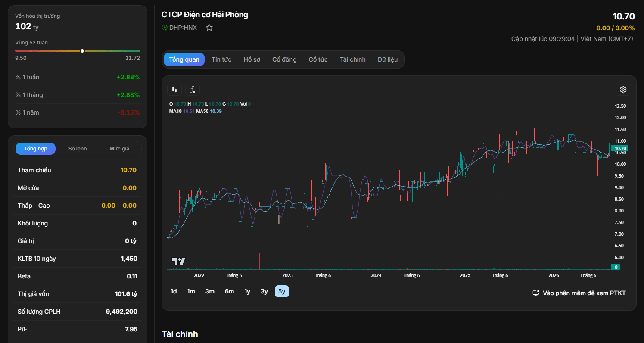The width and height of the screenshot is (644, 343).
Task: Click the MA10 indicator legend
Action: (182, 111)
